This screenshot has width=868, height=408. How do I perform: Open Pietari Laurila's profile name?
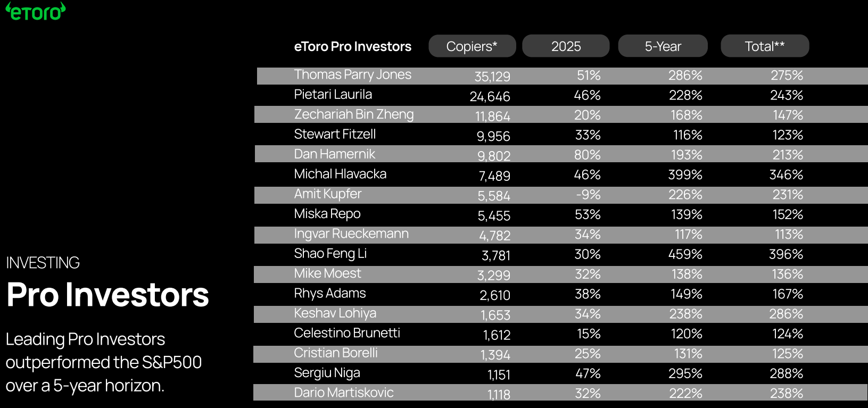coord(333,95)
